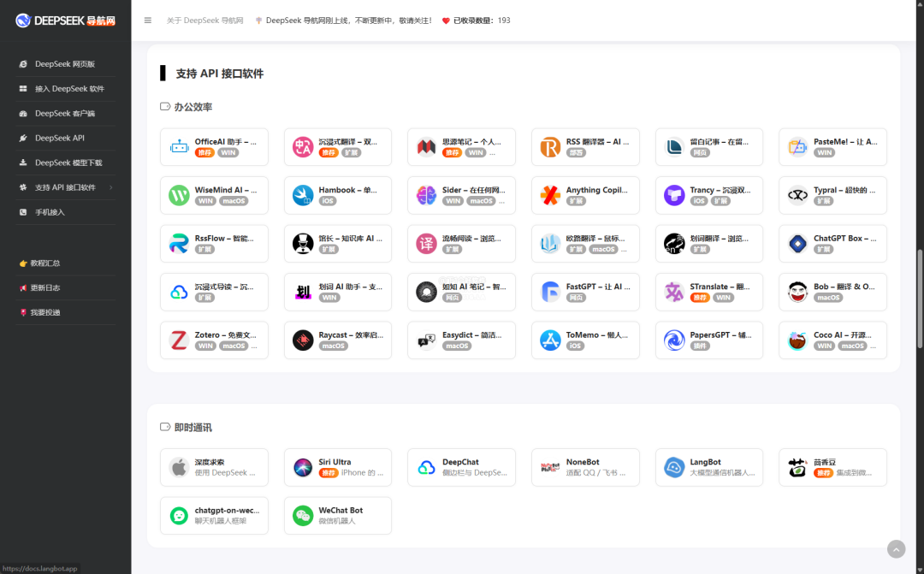Go to 手机接入 in the sidebar
Viewport: 924px width, 574px height.
50,212
